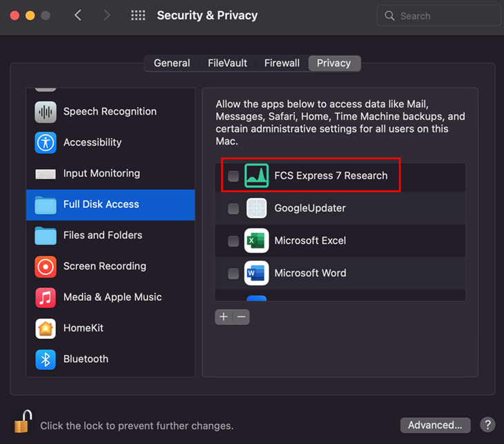504x444 pixels.
Task: Click the Input Monitoring keyboard icon
Action: 46,173
